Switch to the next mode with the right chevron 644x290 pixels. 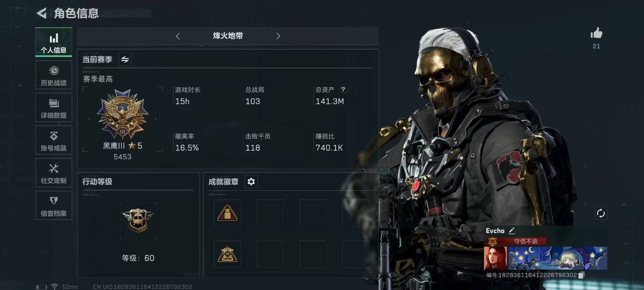pos(278,36)
